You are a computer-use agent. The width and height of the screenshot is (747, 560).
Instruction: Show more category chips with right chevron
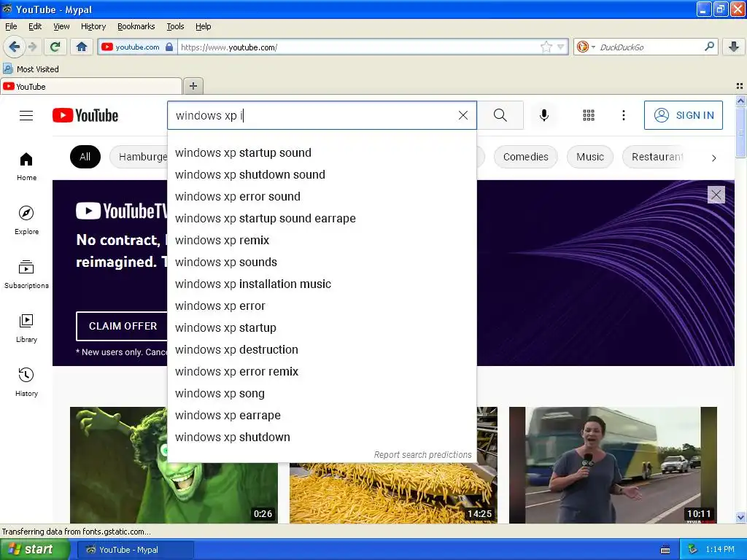pyautogui.click(x=713, y=157)
